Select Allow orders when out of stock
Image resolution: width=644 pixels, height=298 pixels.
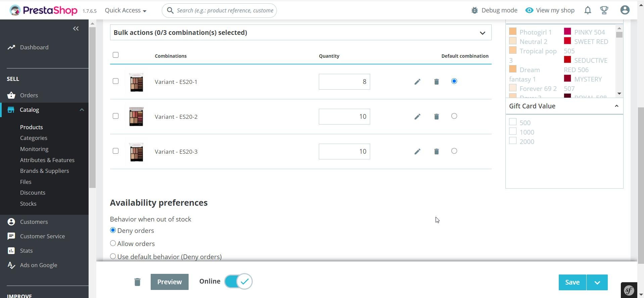[113, 243]
